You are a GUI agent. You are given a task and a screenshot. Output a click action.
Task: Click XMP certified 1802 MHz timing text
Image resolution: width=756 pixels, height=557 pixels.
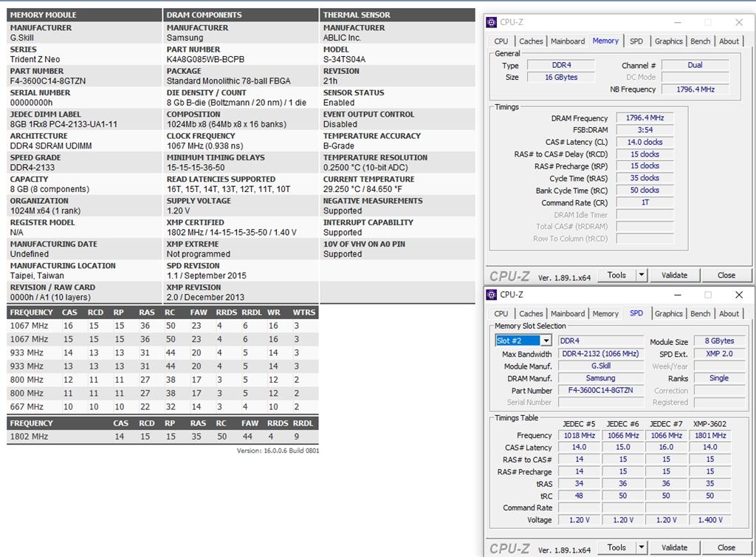(x=231, y=233)
